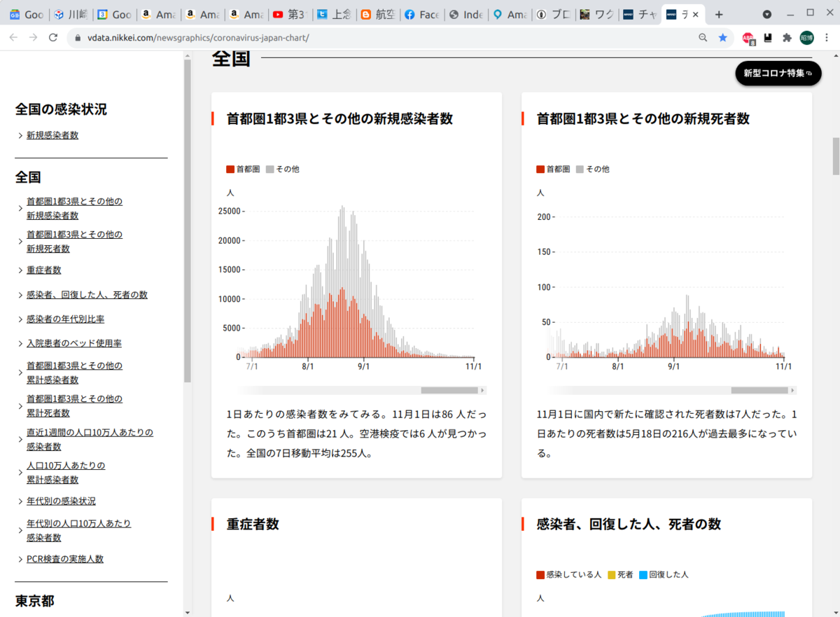Switch to the 上念 tab
The width and height of the screenshot is (840, 617).
pyautogui.click(x=333, y=14)
